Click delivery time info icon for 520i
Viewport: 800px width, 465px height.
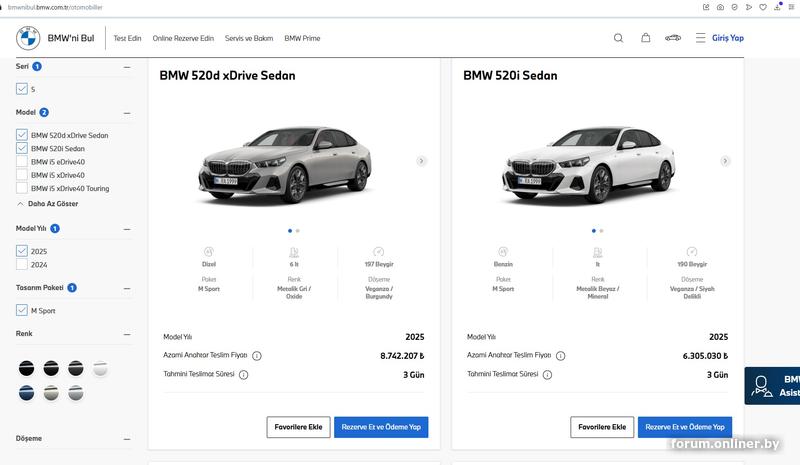coord(547,375)
